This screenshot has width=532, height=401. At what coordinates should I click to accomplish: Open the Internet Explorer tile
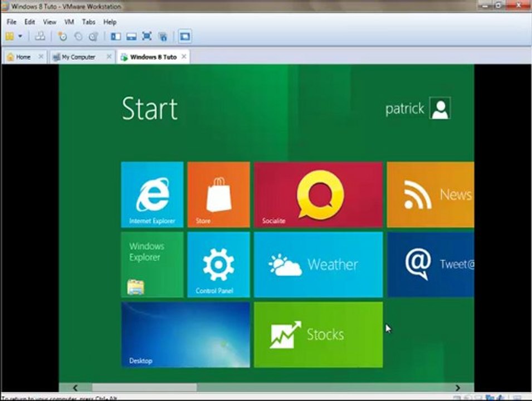[x=152, y=194]
